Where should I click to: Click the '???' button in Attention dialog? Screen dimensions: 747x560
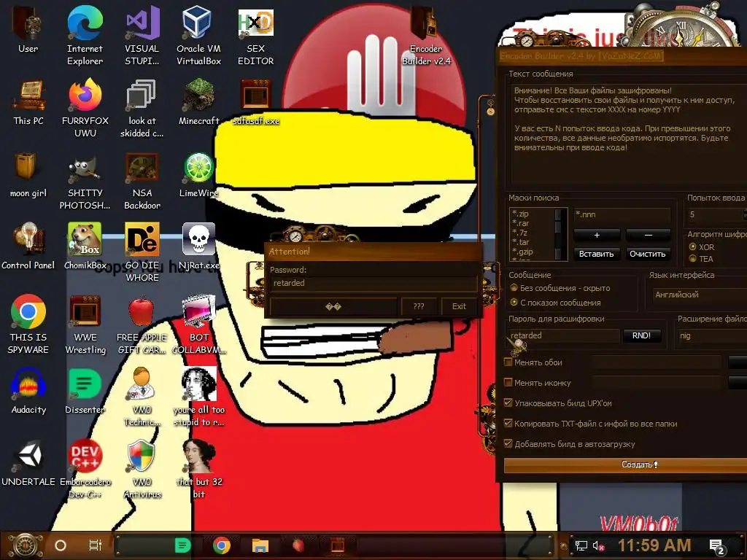(x=418, y=306)
